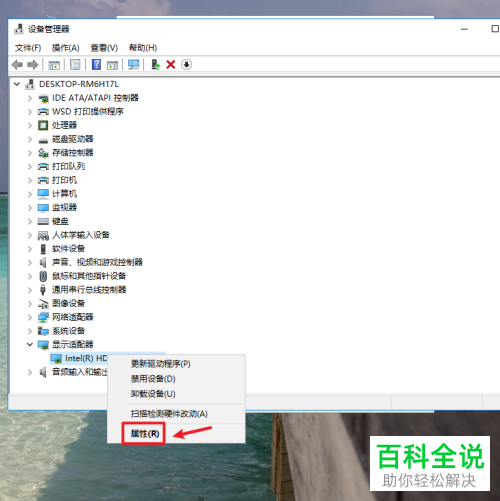Image resolution: width=500 pixels, height=501 pixels.
Task: Open the 文件(F) menu
Action: click(x=28, y=48)
